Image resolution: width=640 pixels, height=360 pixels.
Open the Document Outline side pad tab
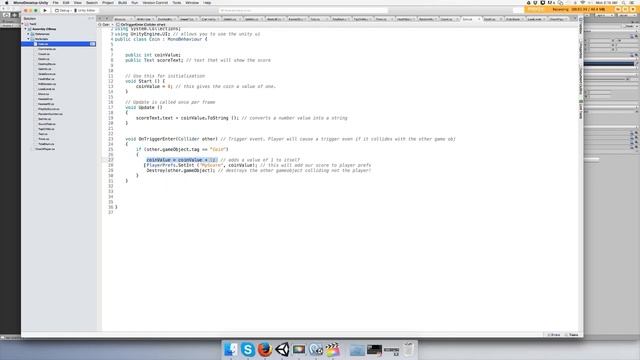tap(581, 81)
